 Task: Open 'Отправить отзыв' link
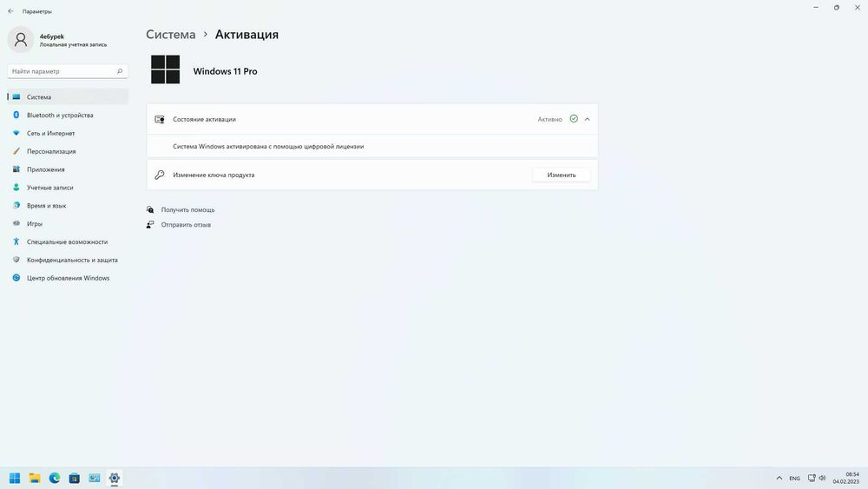click(x=186, y=225)
